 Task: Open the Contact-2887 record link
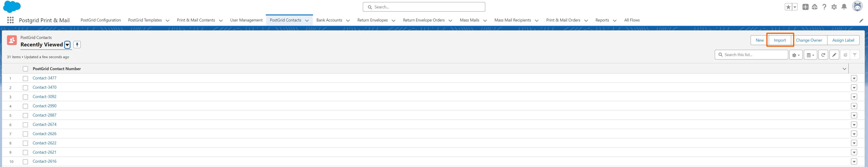(44, 115)
